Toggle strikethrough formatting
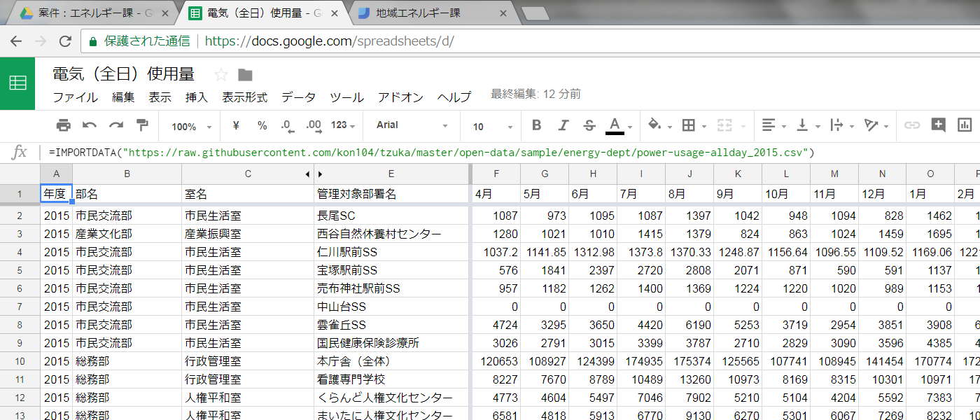This screenshot has width=980, height=420. 589,126
